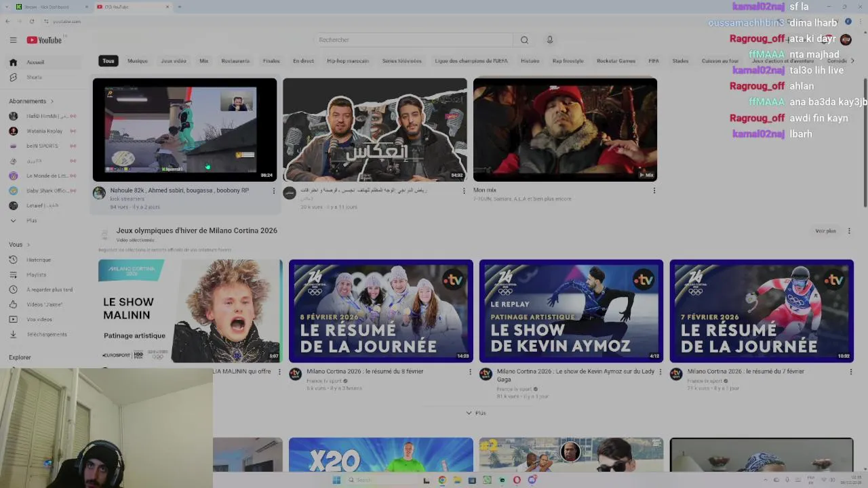
Task: Click the search magnifier button
Action: click(x=524, y=40)
